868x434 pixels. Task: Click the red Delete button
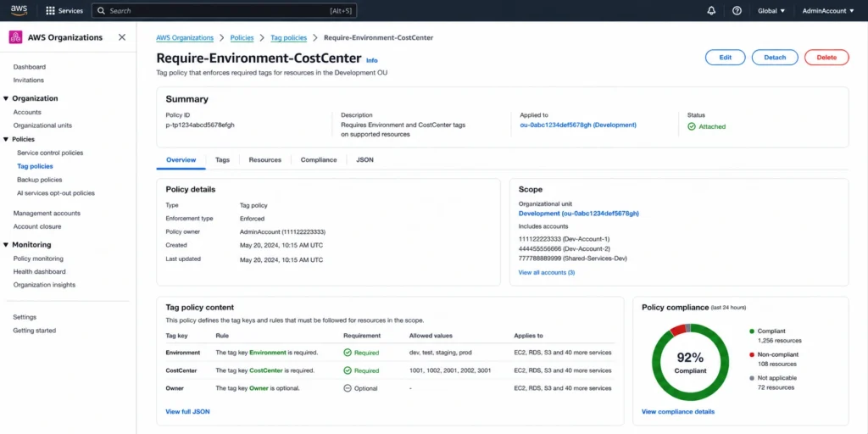pos(826,58)
